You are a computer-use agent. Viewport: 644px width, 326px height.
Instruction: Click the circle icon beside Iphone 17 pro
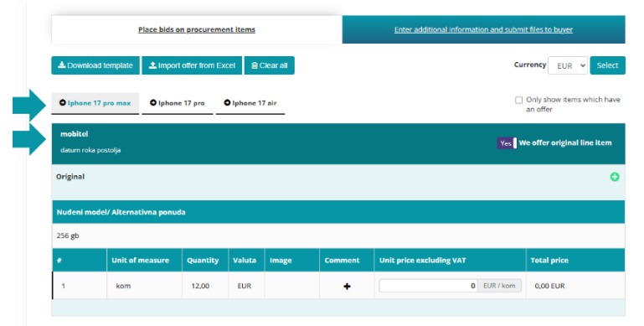pyautogui.click(x=152, y=103)
